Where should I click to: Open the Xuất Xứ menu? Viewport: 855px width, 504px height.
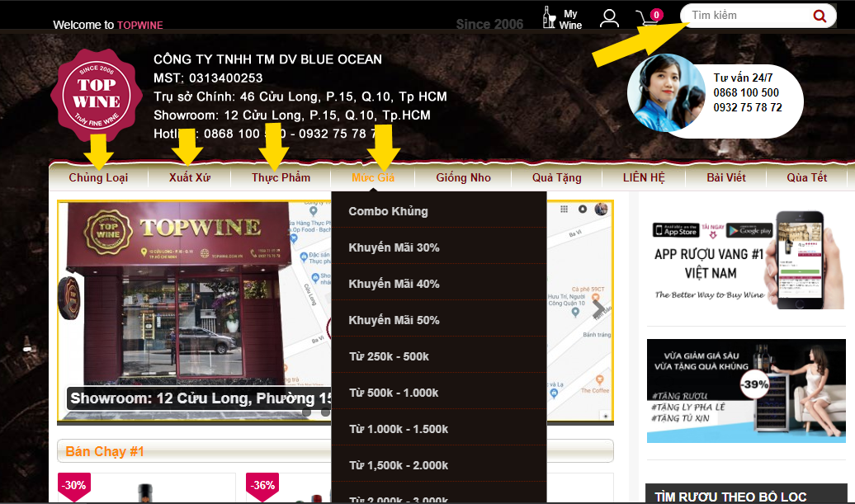coord(189,177)
